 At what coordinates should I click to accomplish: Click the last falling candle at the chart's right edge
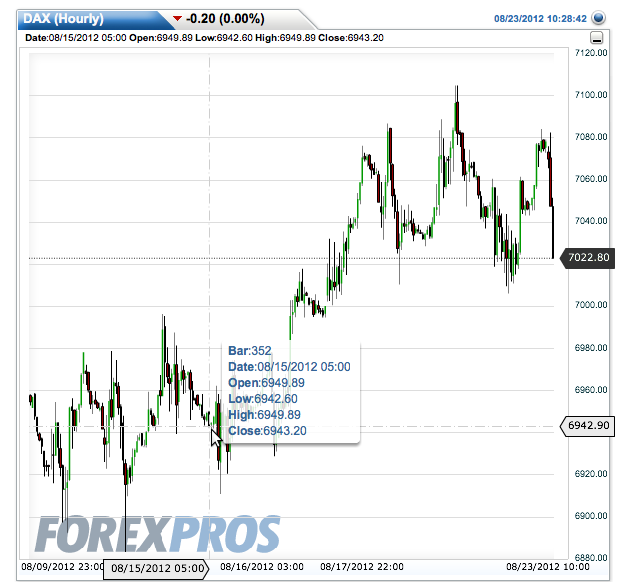point(553,232)
